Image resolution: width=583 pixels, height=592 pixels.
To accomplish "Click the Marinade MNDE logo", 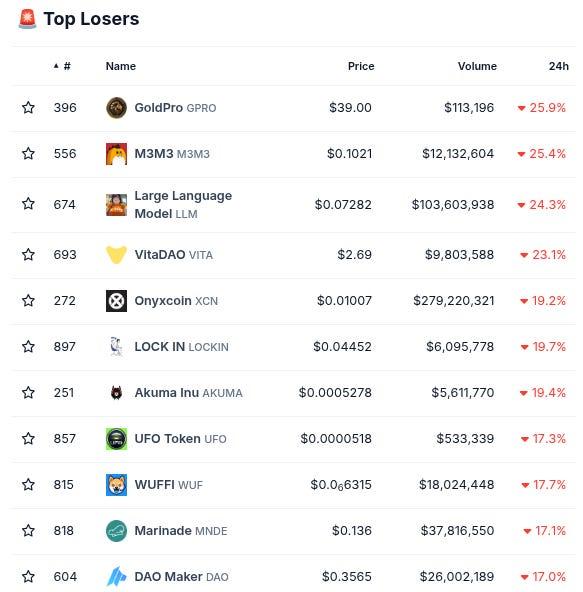I will click(x=116, y=531).
